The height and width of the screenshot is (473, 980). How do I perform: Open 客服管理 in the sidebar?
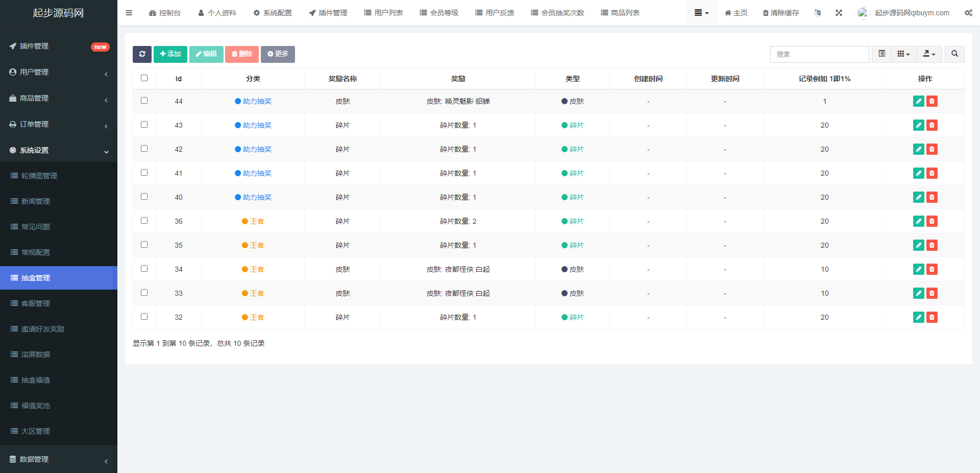pyautogui.click(x=36, y=303)
